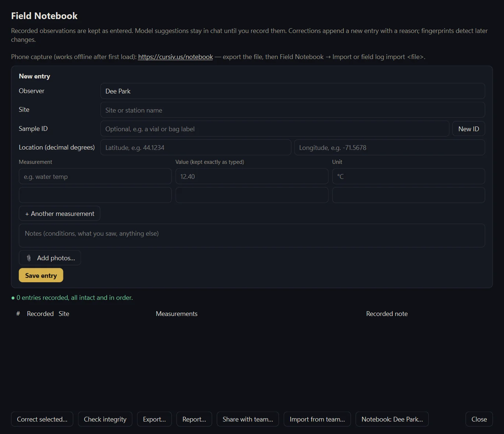
Task: Generate a sample ID with New ID
Action: pos(468,129)
